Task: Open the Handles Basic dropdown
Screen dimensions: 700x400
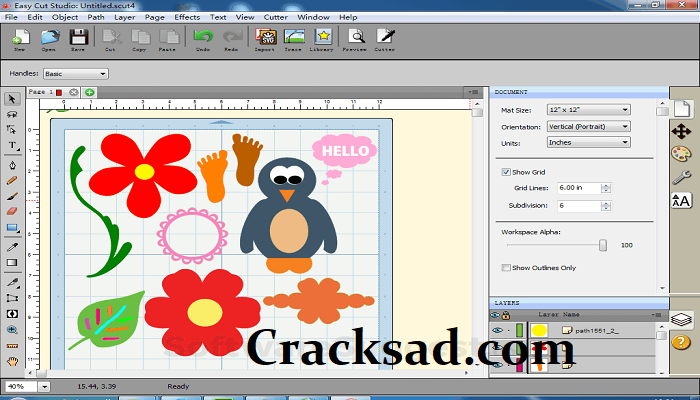Action: coord(75,74)
